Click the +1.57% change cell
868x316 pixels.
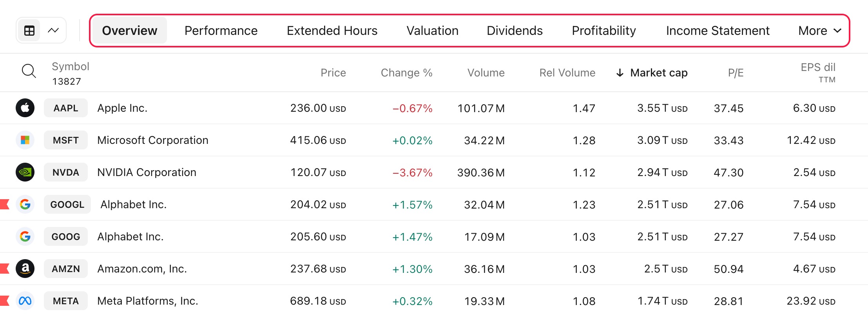tap(413, 205)
